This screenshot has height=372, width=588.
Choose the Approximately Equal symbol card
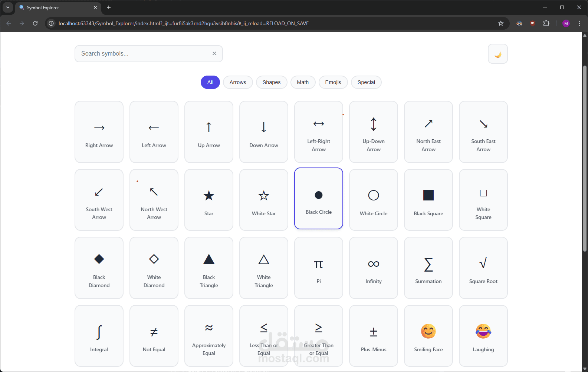(209, 336)
